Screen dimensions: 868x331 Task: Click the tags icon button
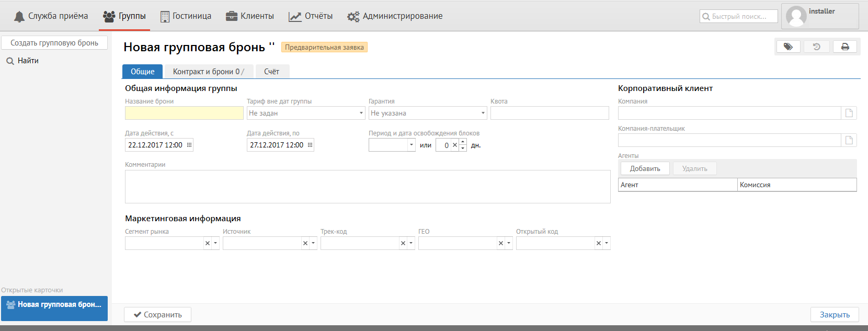[x=788, y=47]
